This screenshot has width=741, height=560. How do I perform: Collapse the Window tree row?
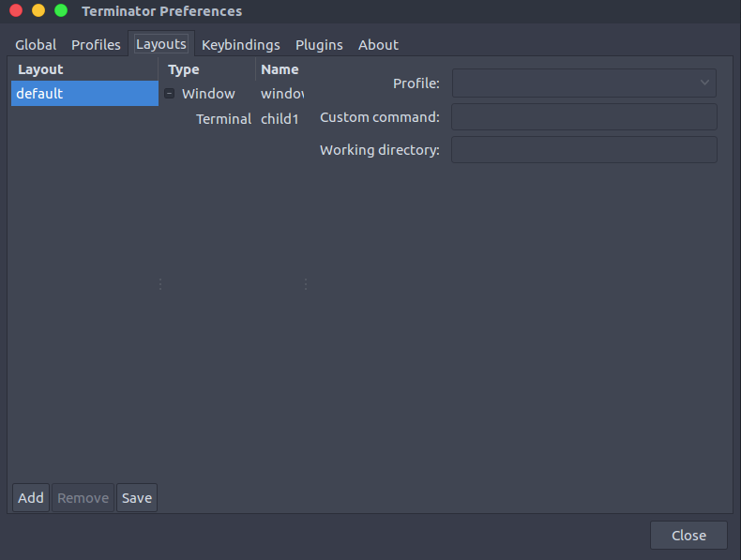(169, 93)
